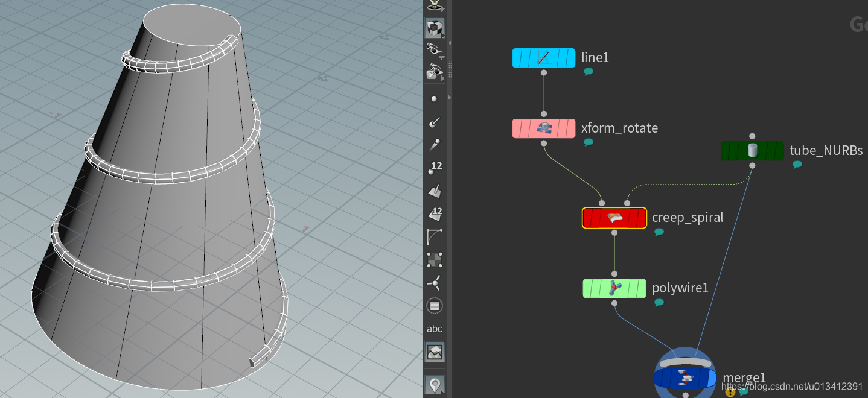Collapse the display options toolbar arrow
This screenshot has height=398, width=868.
pos(449,98)
